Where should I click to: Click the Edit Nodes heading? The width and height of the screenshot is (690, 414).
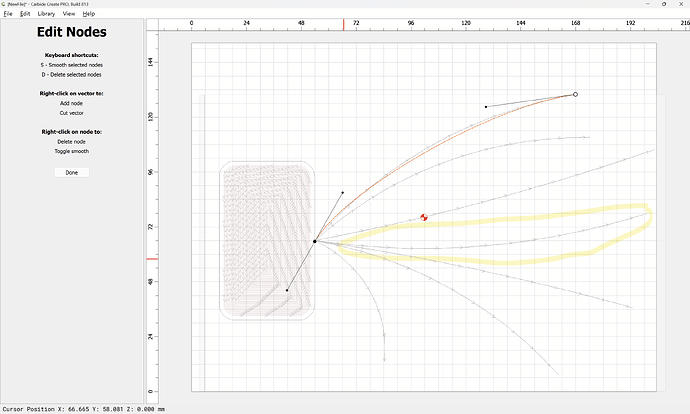(72, 32)
